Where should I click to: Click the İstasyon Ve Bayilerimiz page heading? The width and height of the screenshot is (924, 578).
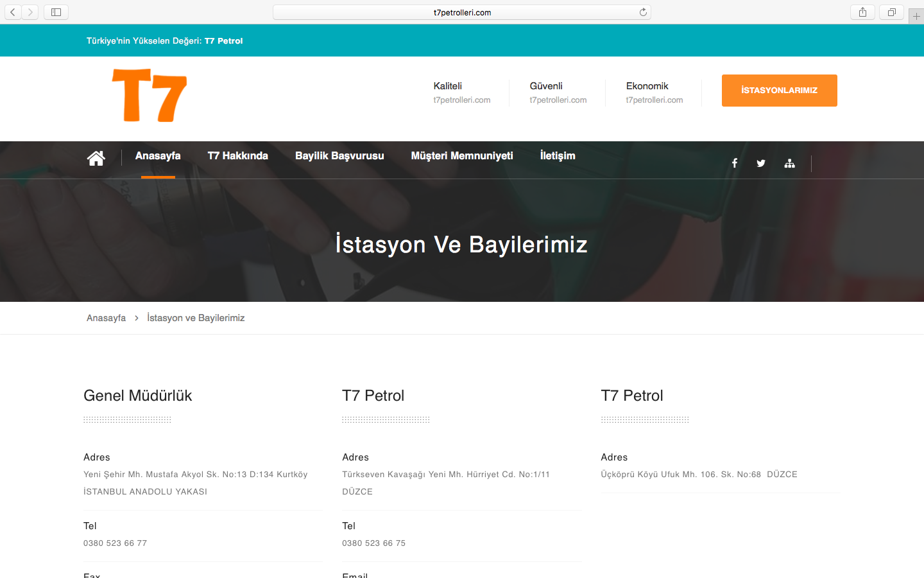[462, 245]
